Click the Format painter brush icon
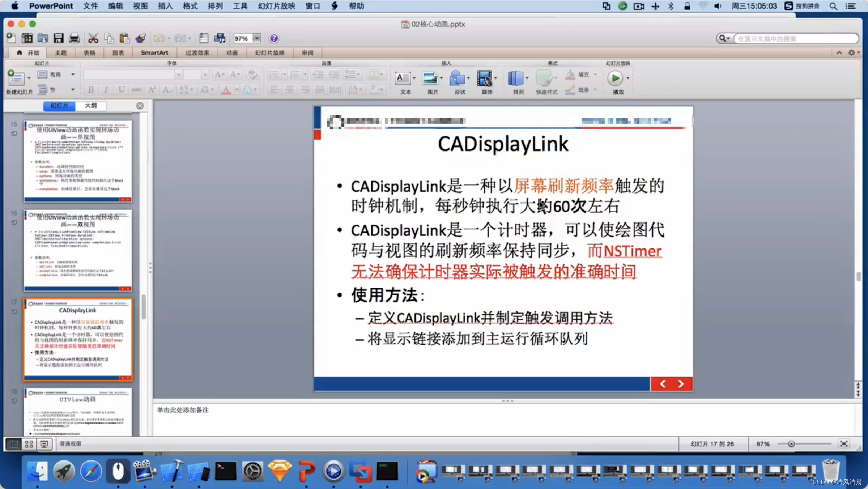The image size is (868, 489). point(140,38)
